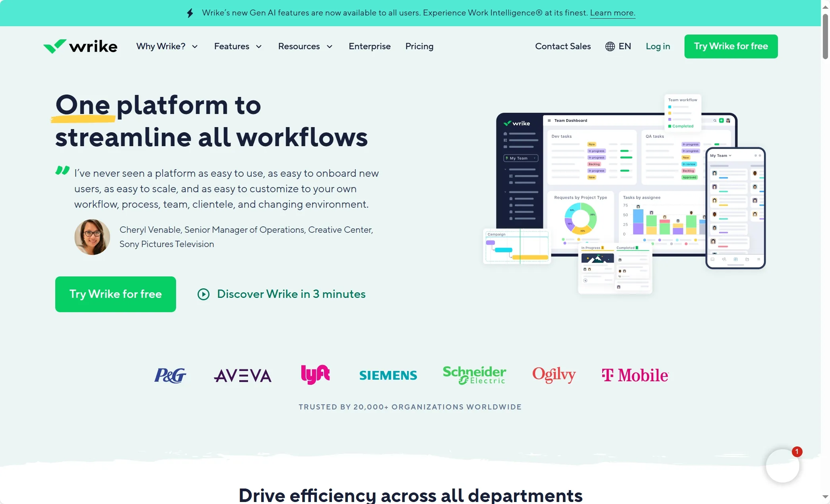Click the notification badge icon bottom right
The image size is (830, 504).
pyautogui.click(x=796, y=451)
